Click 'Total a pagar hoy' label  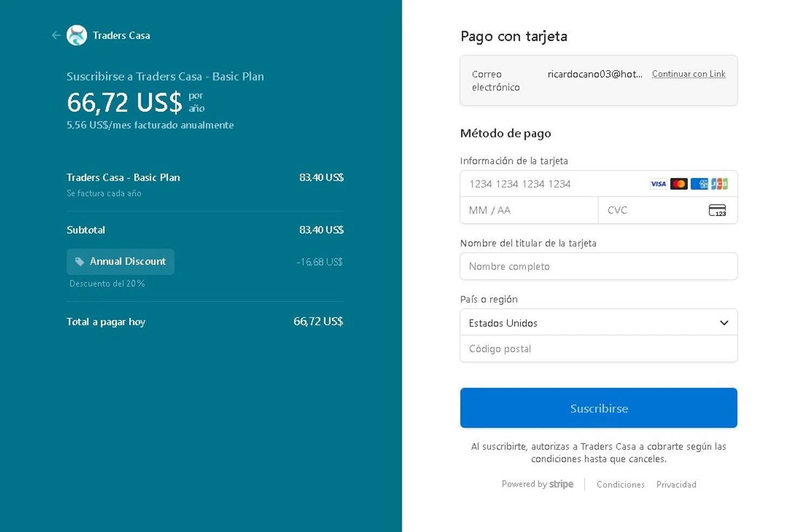pos(106,322)
